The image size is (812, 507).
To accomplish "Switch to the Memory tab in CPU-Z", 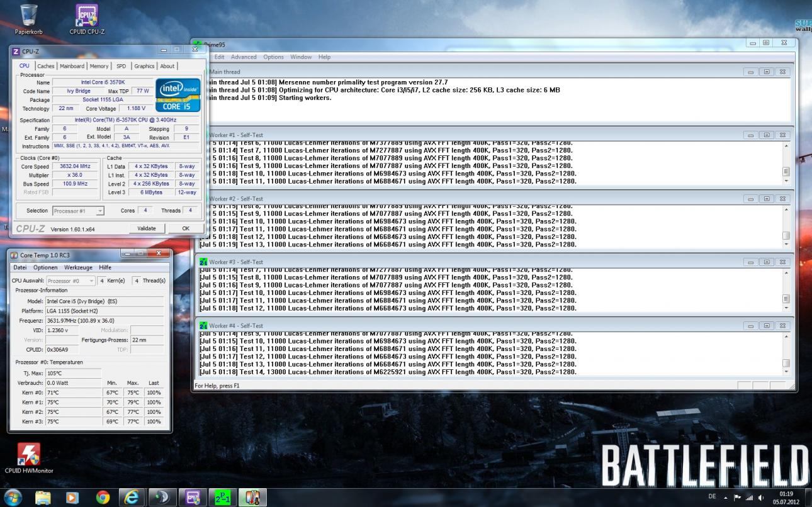I will tap(99, 66).
